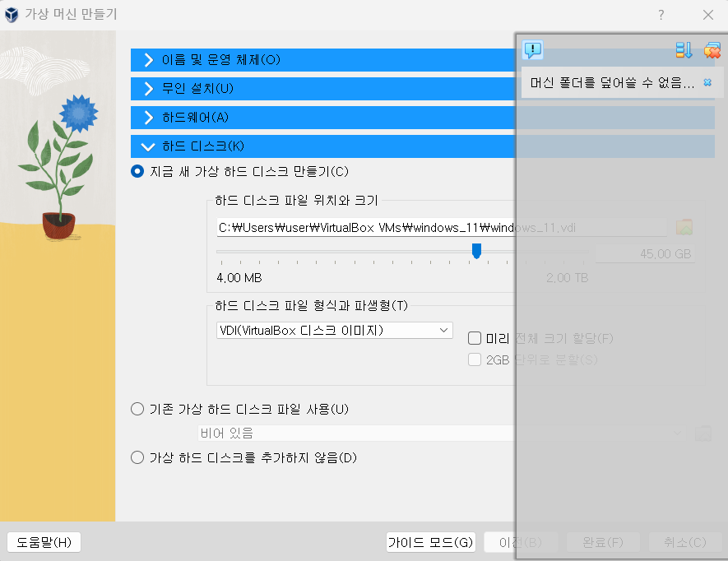Click the VirtualBox logo in the title bar

tap(12, 15)
